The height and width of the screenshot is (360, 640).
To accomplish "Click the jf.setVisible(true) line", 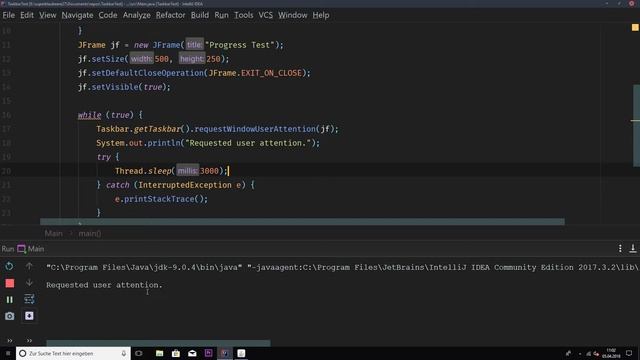I will [x=124, y=87].
